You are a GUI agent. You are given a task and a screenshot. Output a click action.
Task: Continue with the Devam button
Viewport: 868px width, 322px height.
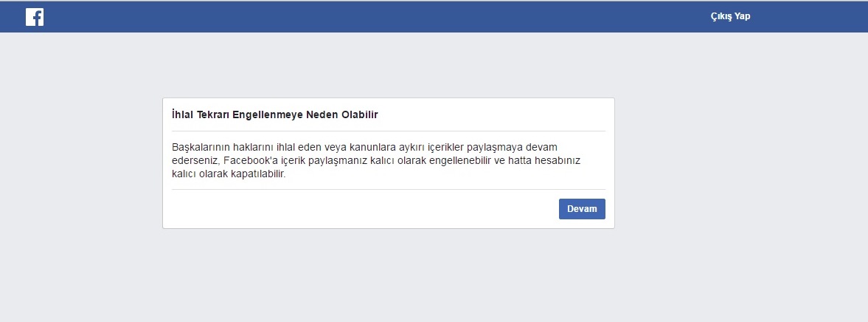click(582, 209)
